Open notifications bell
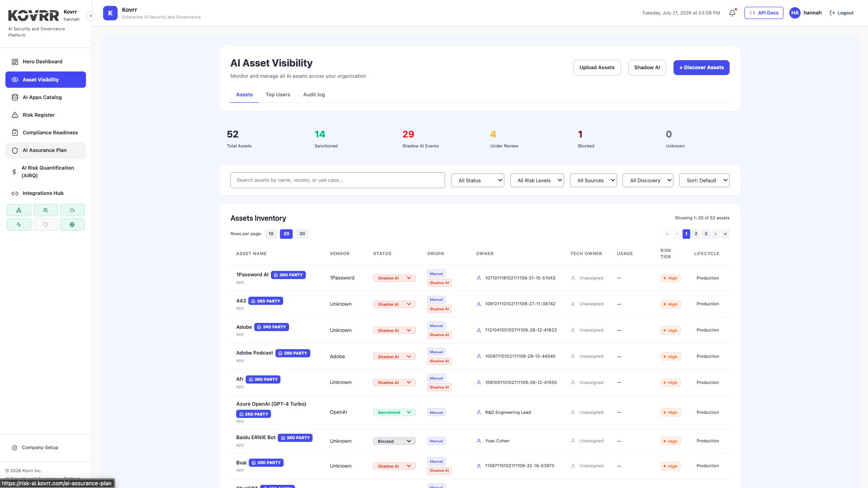Viewport: 868px width, 488px height. coord(732,13)
